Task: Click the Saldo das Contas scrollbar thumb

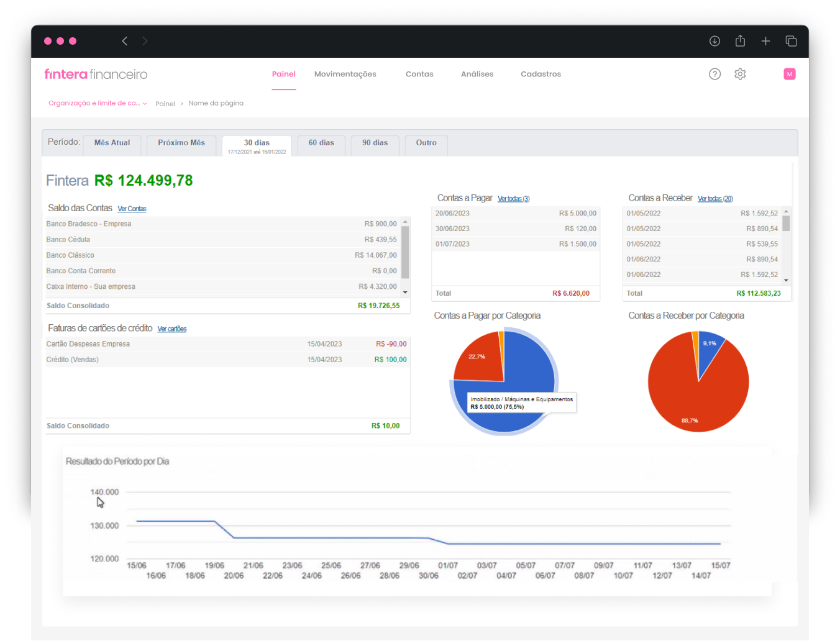Action: point(405,252)
